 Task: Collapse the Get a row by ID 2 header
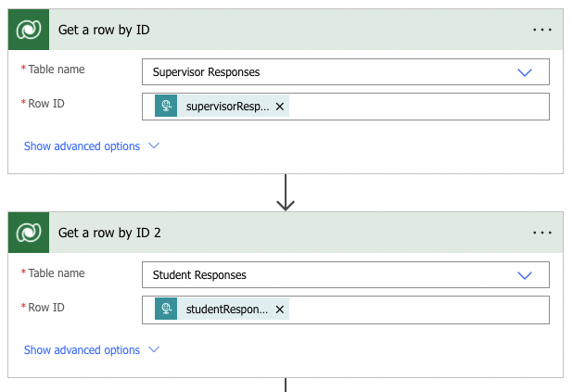point(286,233)
